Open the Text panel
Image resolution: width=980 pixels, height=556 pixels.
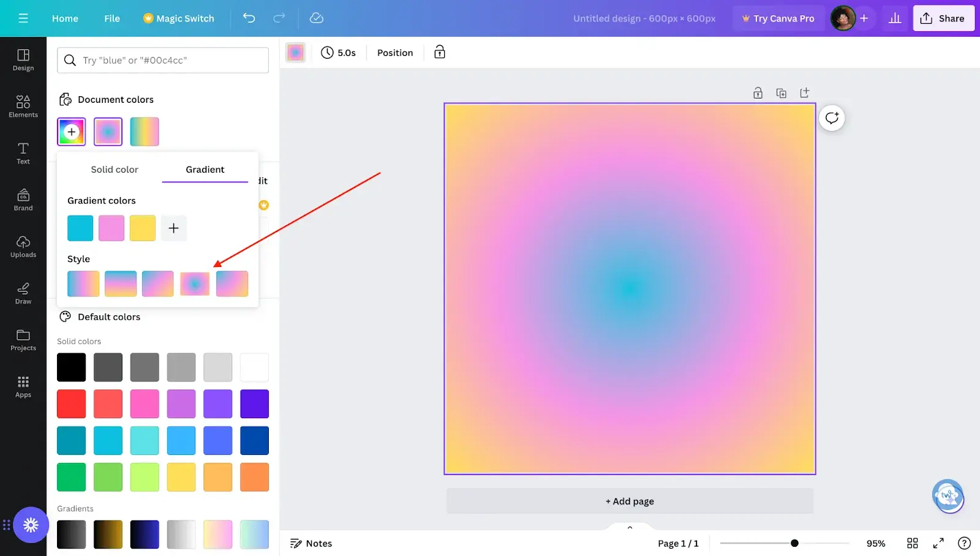(23, 153)
